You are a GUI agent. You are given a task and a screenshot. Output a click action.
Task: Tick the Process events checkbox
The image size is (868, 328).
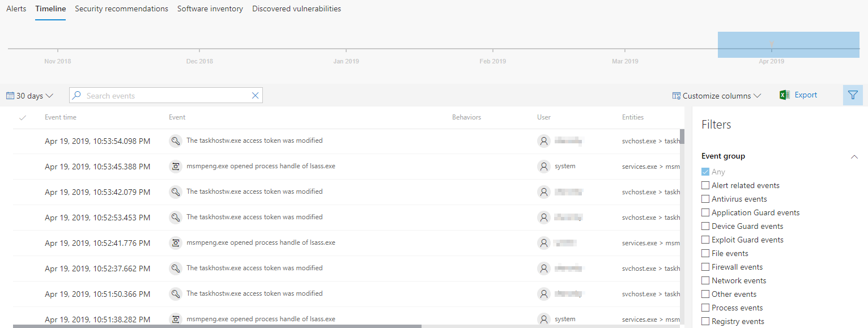click(x=705, y=308)
